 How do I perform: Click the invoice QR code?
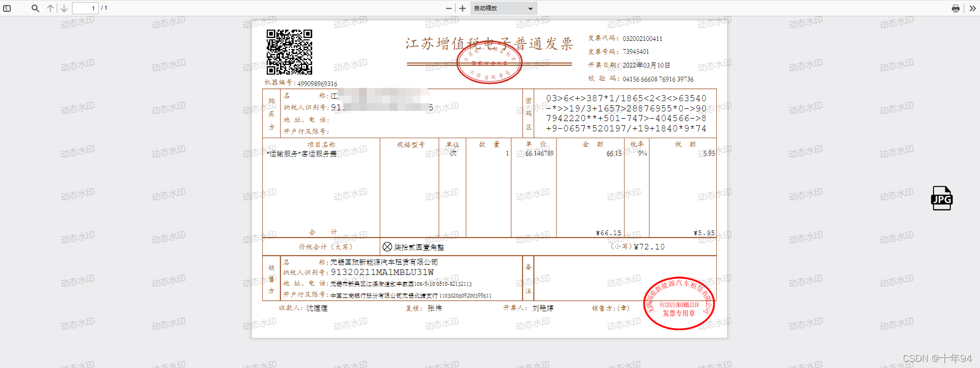[289, 52]
